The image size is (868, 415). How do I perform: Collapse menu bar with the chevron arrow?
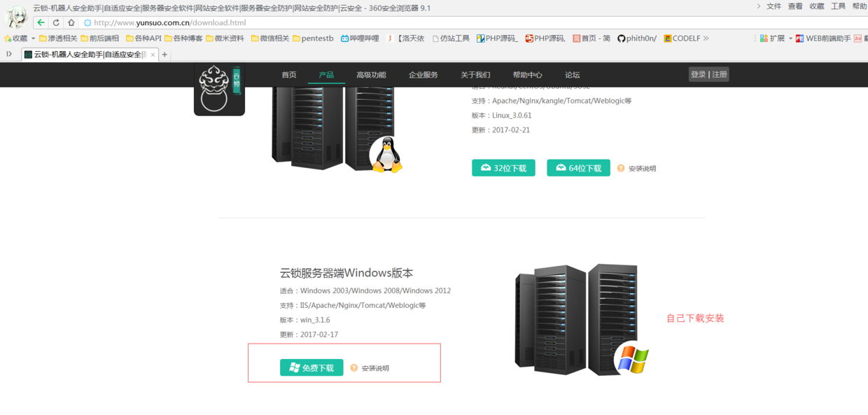point(759,6)
